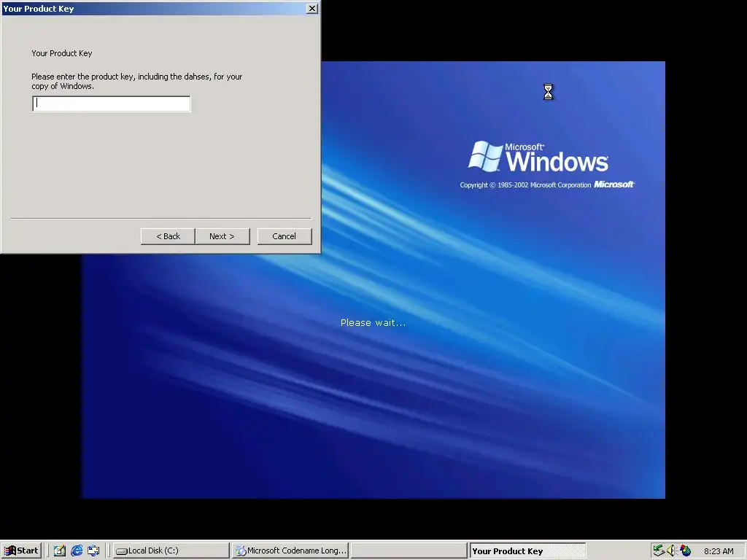Switch to Local Disk (C:) taskbar window
The height and width of the screenshot is (560, 747).
coord(171,551)
